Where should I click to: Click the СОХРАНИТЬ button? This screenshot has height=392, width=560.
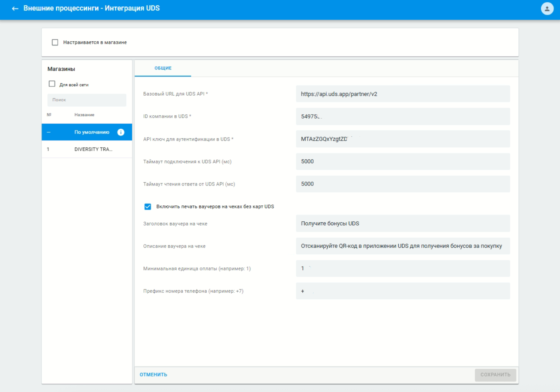click(495, 375)
